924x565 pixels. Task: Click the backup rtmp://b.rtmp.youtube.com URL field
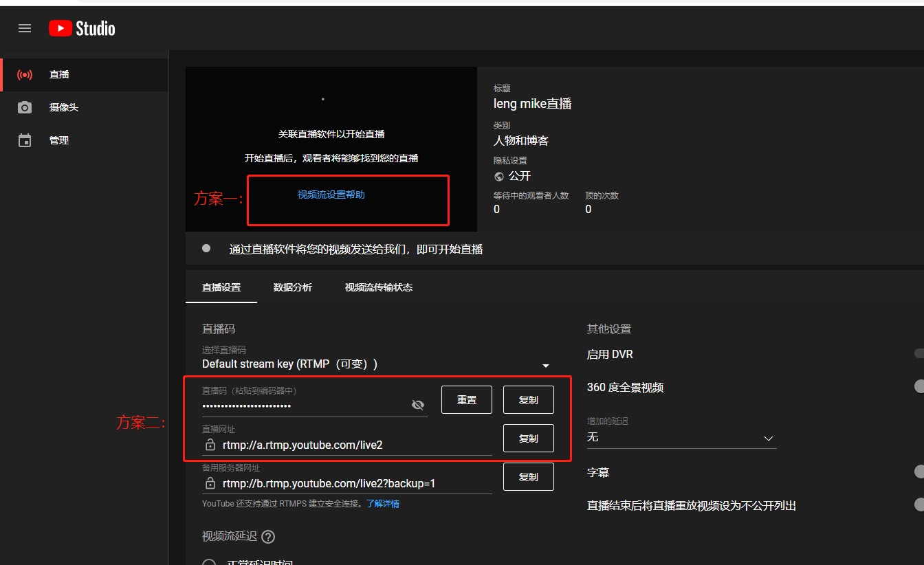tap(347, 483)
